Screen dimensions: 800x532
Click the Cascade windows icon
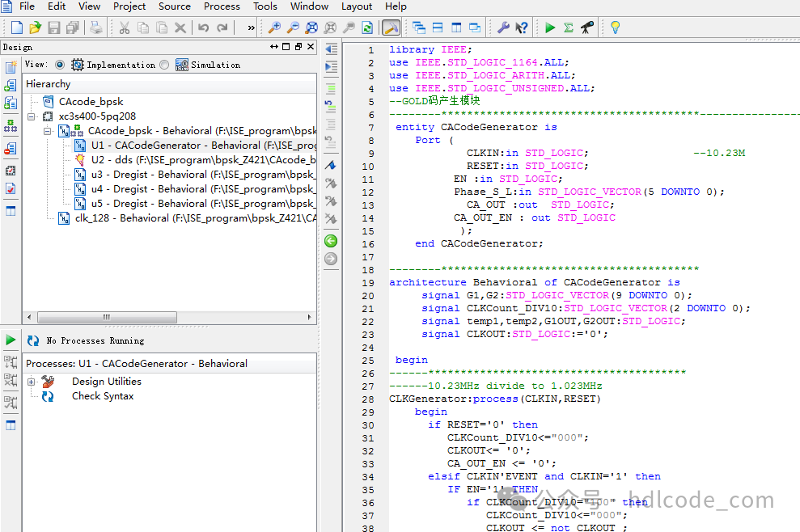419,27
